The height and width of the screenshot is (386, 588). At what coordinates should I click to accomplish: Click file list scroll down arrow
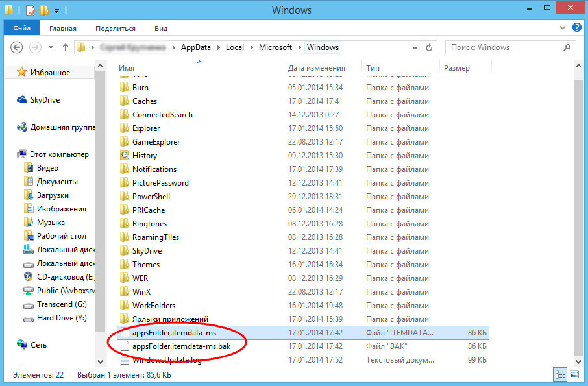[578, 361]
